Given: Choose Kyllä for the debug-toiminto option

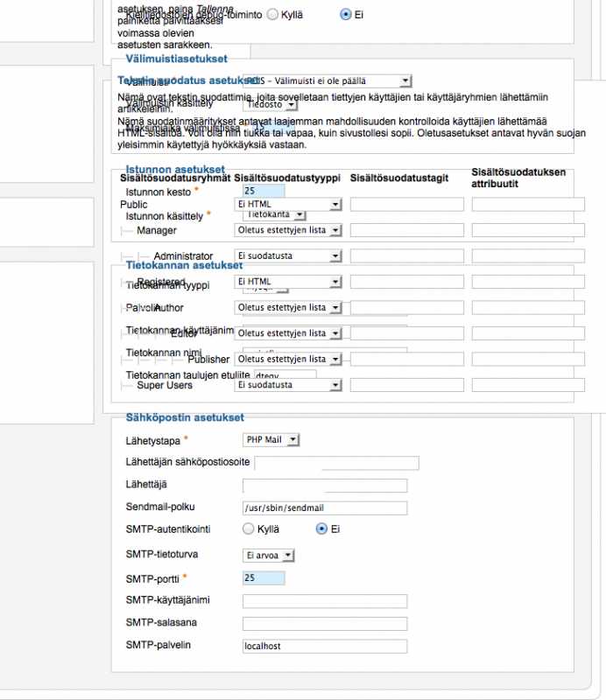Looking at the screenshot, I should tap(273, 15).
